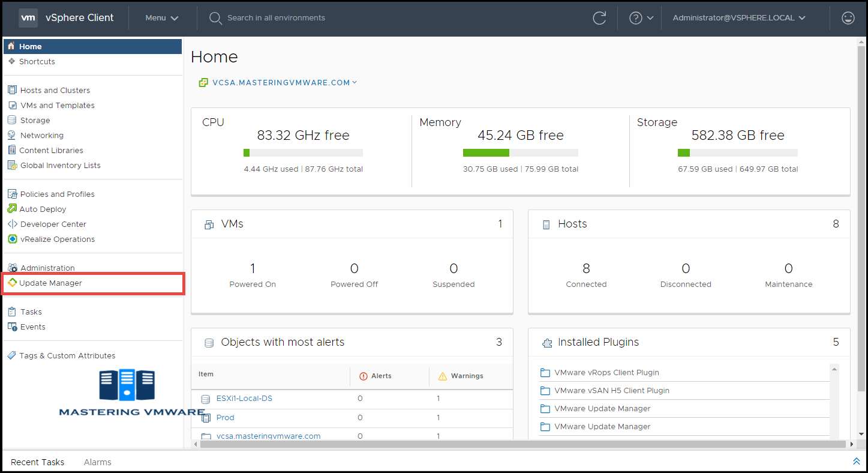Click the Suspended VM count

point(453,268)
